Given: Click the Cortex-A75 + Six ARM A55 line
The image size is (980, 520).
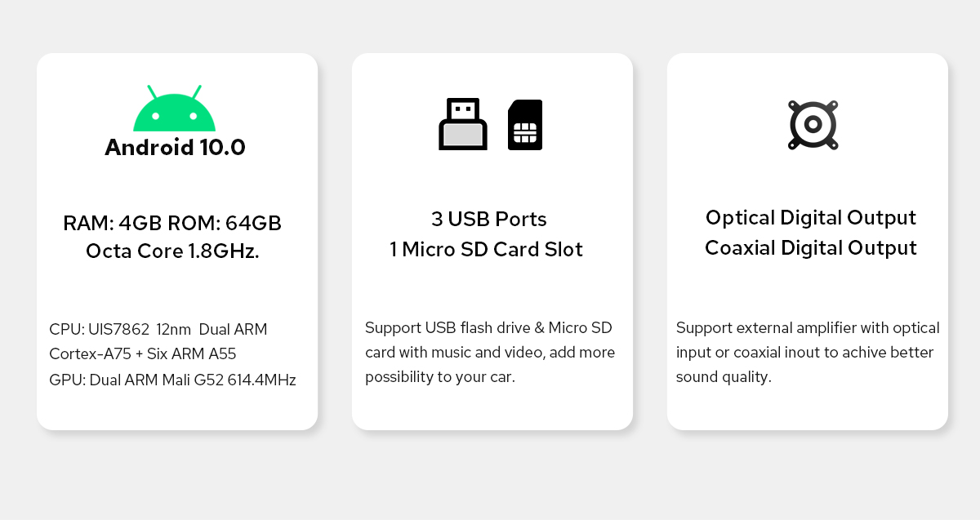Looking at the screenshot, I should (143, 354).
